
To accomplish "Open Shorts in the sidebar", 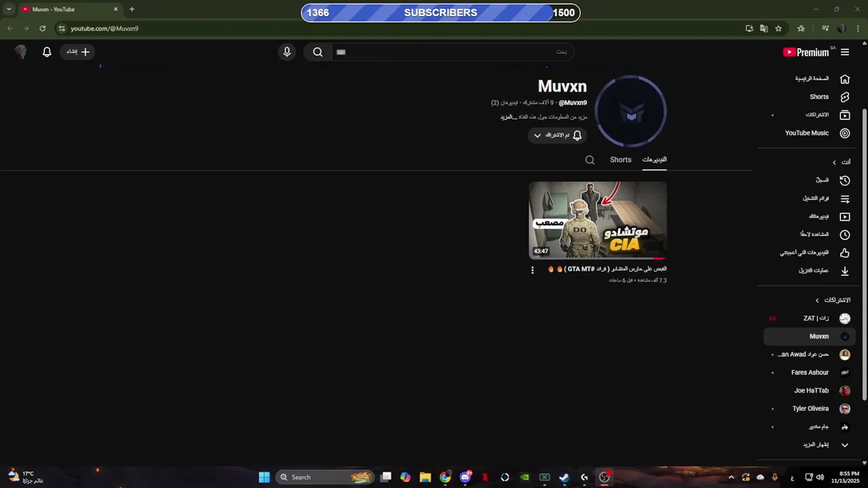I will (x=822, y=97).
